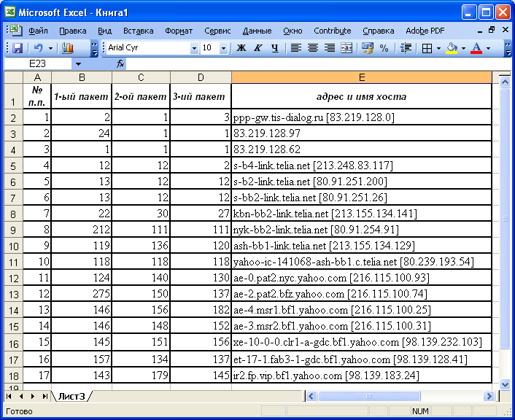Go to previous sheet tab arrow
The height and width of the screenshot is (420, 515).
tap(21, 397)
